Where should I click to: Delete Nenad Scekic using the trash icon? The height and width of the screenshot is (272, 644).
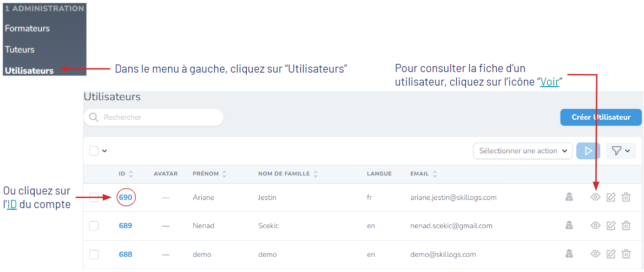click(626, 225)
